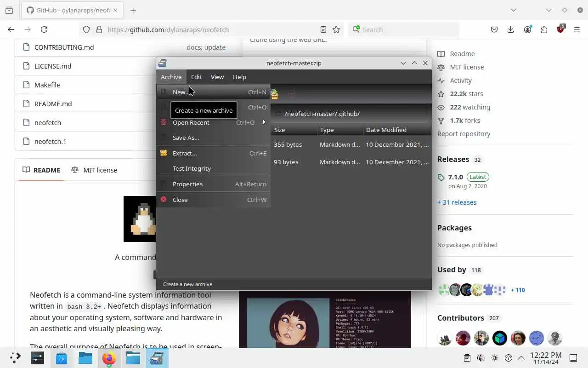588x368 pixels.
Task: Open the Help menu of the archive manager
Action: [239, 77]
